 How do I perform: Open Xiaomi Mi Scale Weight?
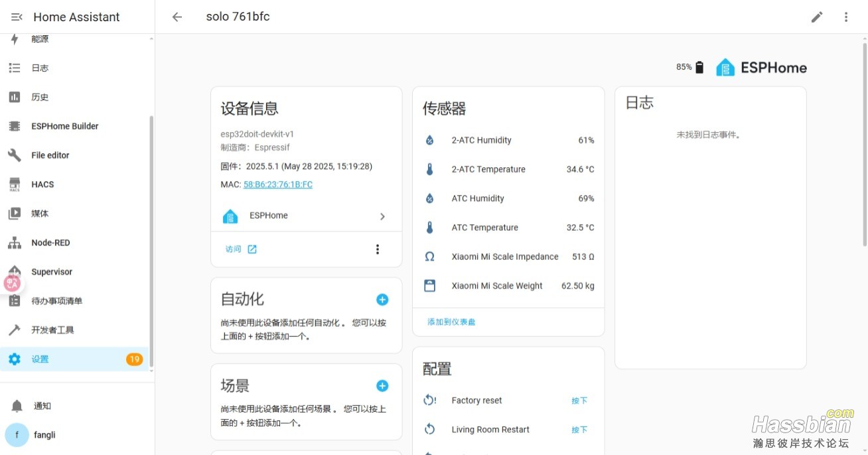coord(508,287)
